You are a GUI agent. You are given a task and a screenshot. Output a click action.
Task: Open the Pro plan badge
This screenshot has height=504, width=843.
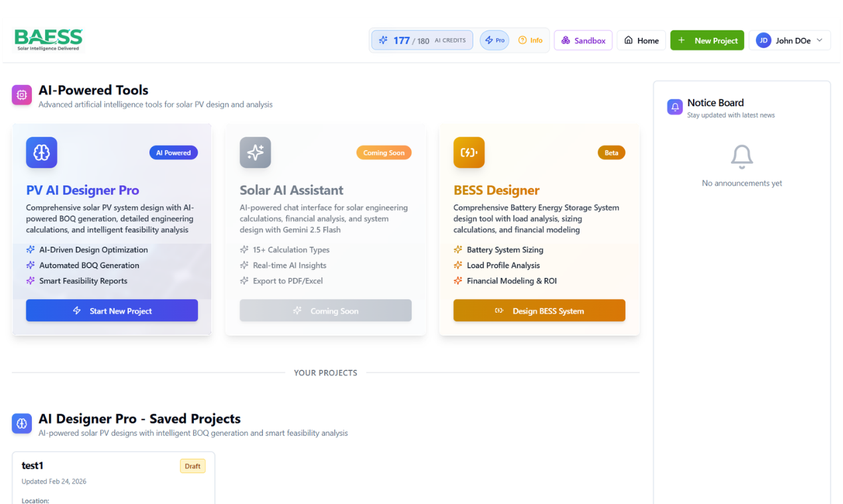point(494,40)
